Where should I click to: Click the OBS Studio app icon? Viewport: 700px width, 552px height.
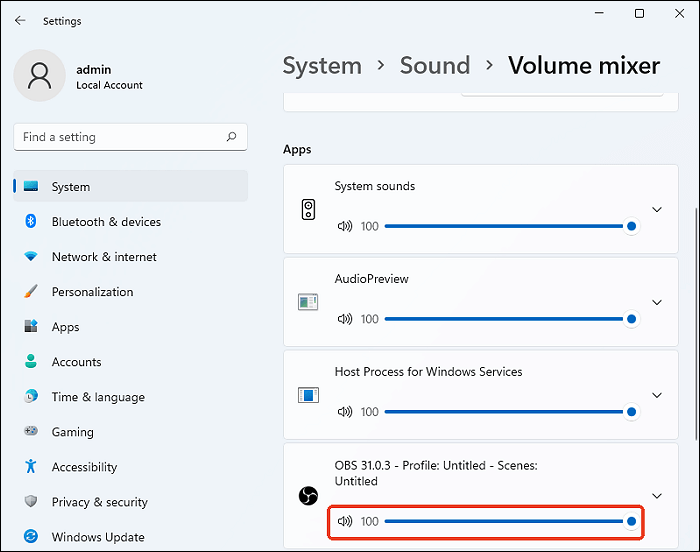tap(308, 496)
